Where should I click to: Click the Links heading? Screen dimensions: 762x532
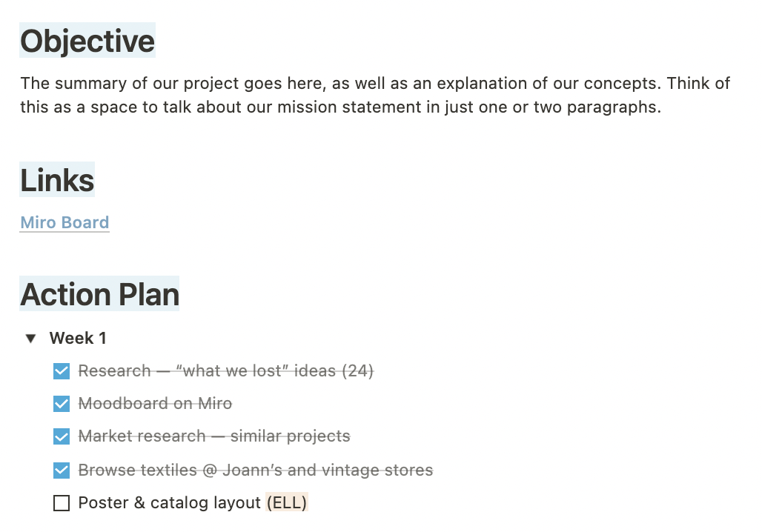tap(57, 181)
